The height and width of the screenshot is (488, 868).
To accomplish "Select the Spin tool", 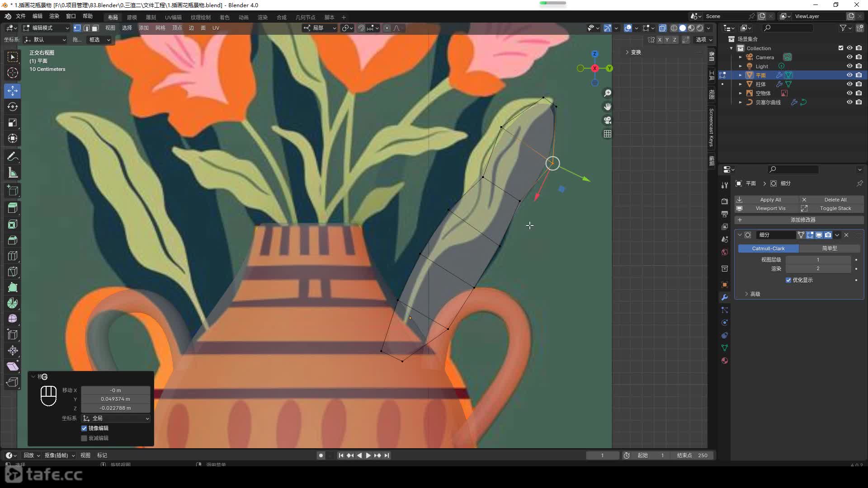I will click(x=13, y=303).
